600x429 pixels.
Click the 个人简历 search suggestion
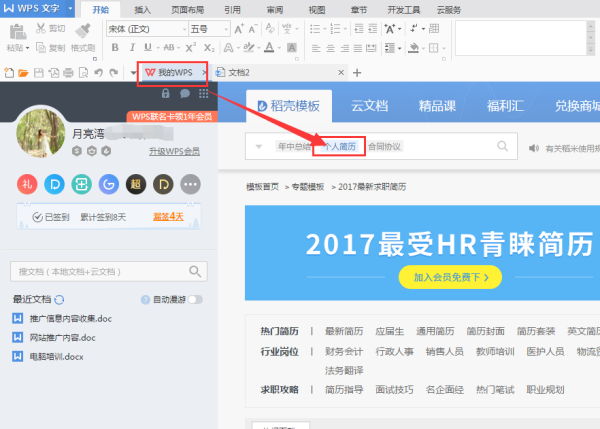click(339, 146)
